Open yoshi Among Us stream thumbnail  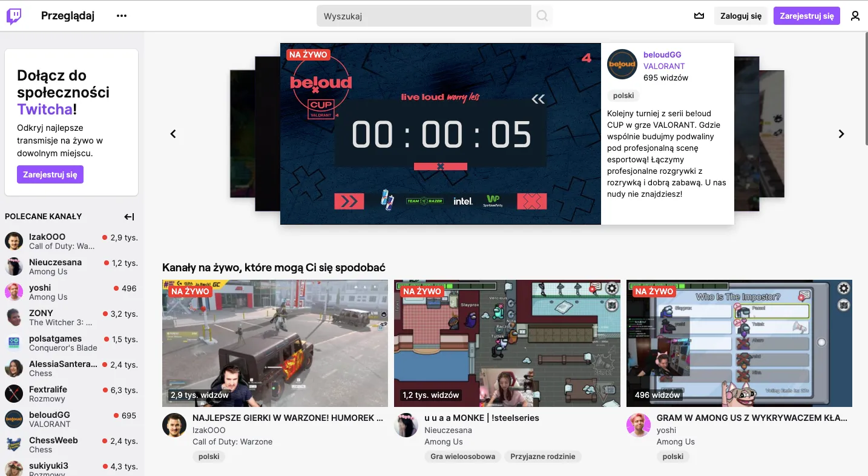click(739, 343)
